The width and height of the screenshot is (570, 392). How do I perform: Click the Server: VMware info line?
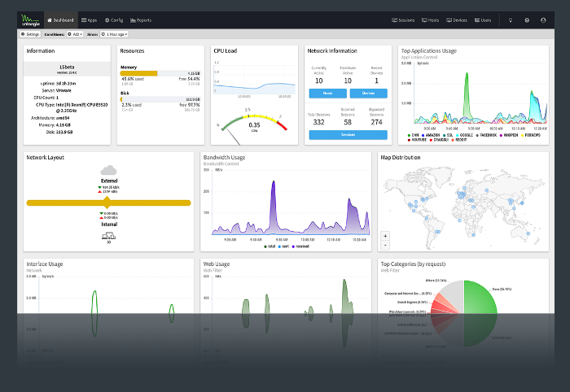(56, 90)
